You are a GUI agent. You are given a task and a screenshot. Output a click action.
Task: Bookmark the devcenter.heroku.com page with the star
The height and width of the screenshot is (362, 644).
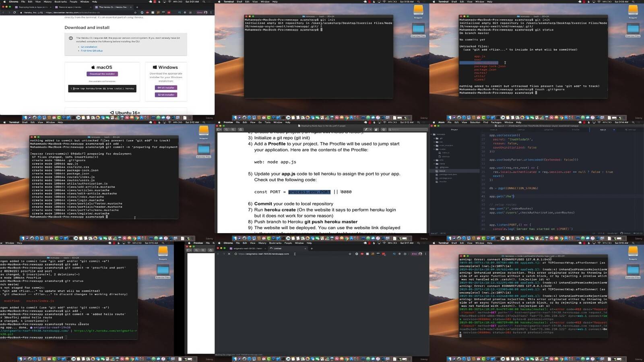click(x=135, y=12)
